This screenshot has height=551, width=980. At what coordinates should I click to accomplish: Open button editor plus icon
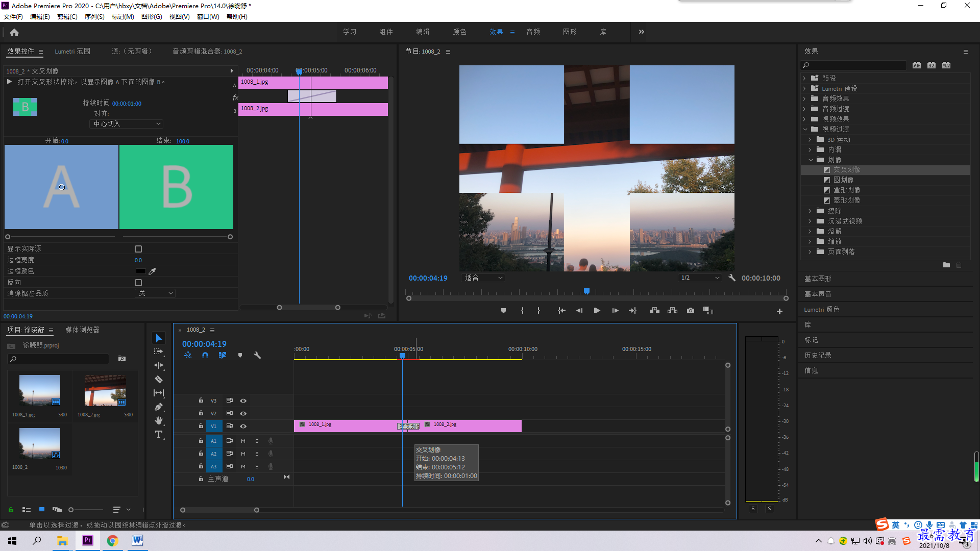779,311
